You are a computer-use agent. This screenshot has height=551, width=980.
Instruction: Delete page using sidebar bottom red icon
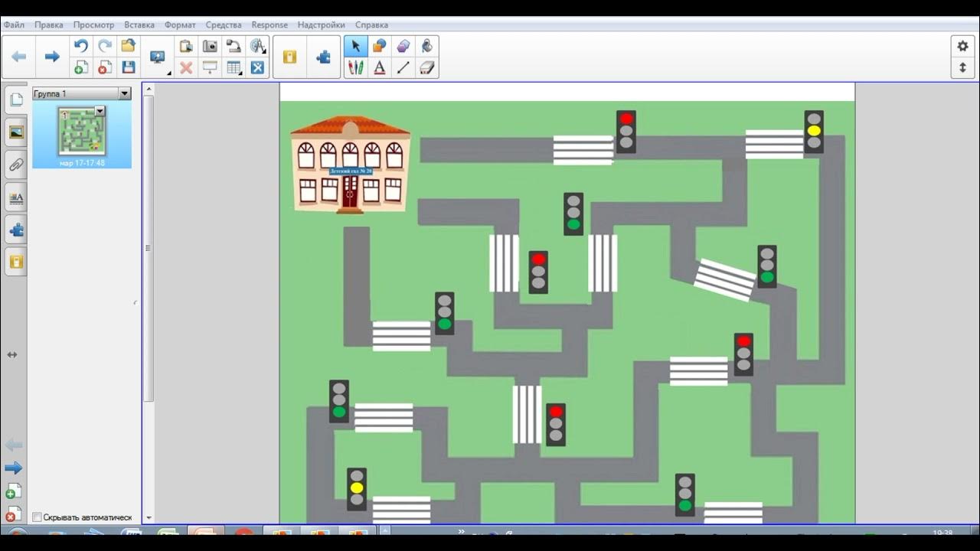tap(13, 514)
